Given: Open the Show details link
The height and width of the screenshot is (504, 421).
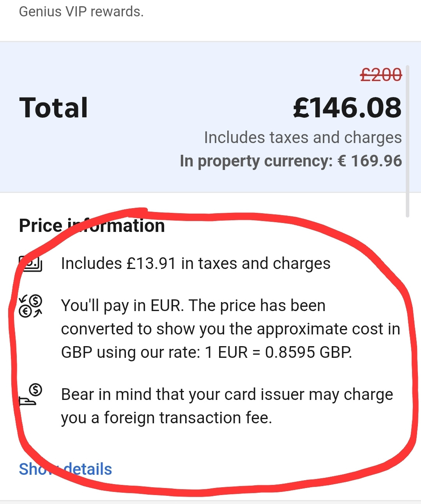Looking at the screenshot, I should [x=65, y=469].
